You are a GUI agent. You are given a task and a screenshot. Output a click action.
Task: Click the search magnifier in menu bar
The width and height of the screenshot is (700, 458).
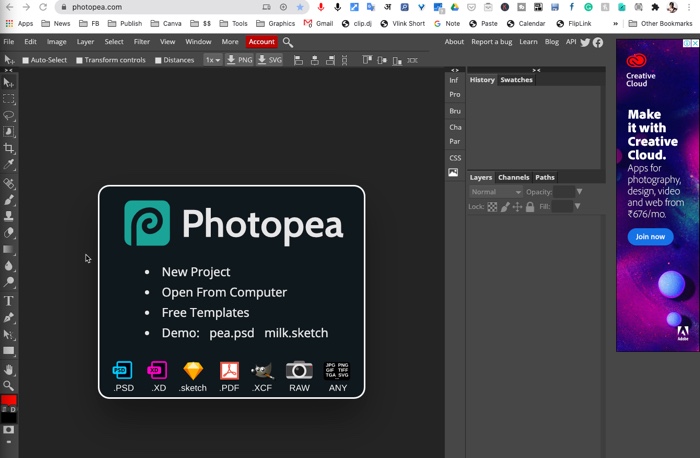[x=288, y=42]
